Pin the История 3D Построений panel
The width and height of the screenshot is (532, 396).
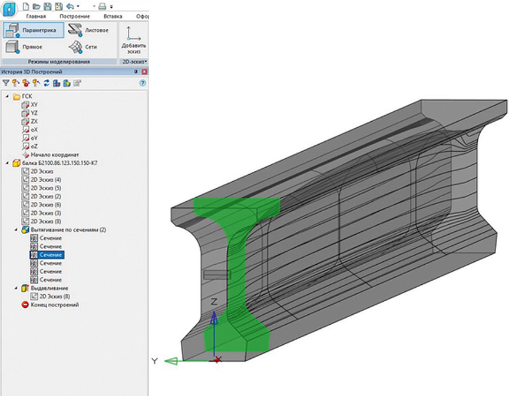tap(136, 72)
